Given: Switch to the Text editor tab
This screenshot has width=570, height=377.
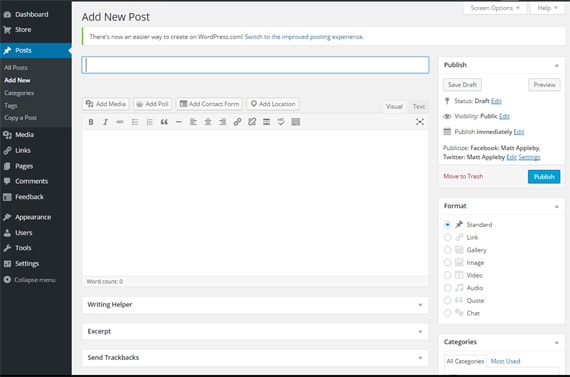Looking at the screenshot, I should click(419, 107).
